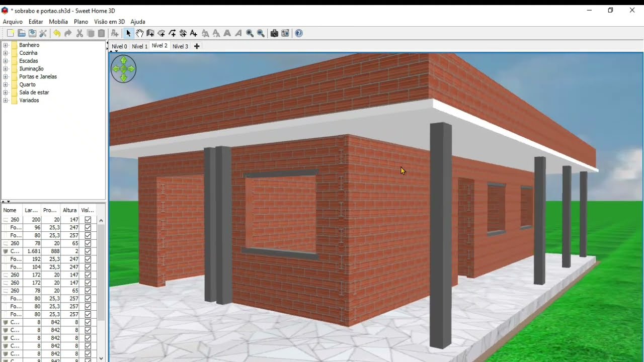Click the Save home toolbar icon

click(x=32, y=33)
